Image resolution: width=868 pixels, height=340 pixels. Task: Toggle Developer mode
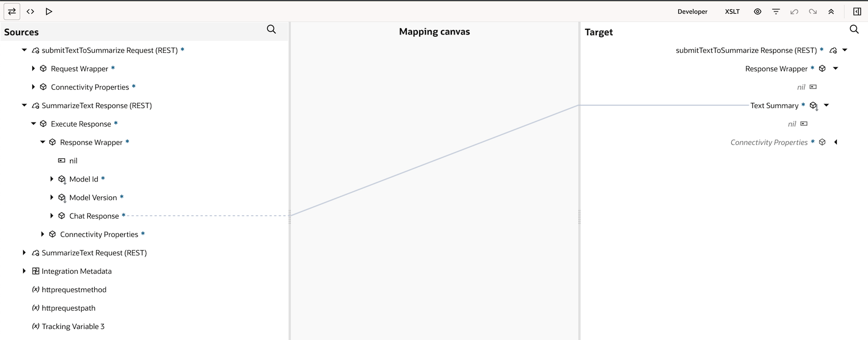(692, 12)
